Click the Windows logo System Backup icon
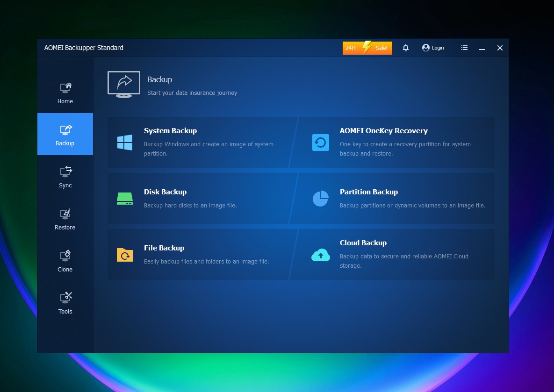 pos(125,143)
